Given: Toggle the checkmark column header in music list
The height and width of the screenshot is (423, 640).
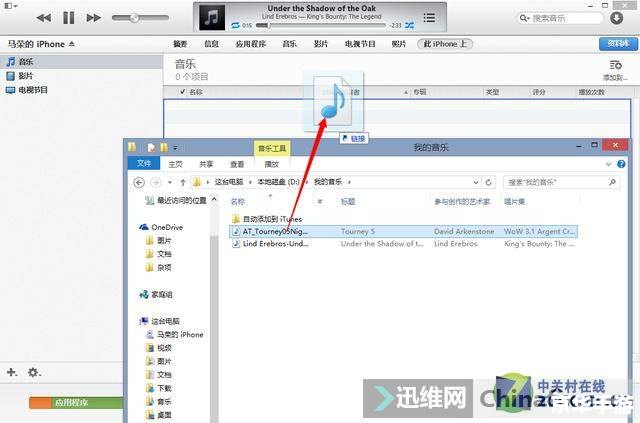Looking at the screenshot, I should 182,91.
